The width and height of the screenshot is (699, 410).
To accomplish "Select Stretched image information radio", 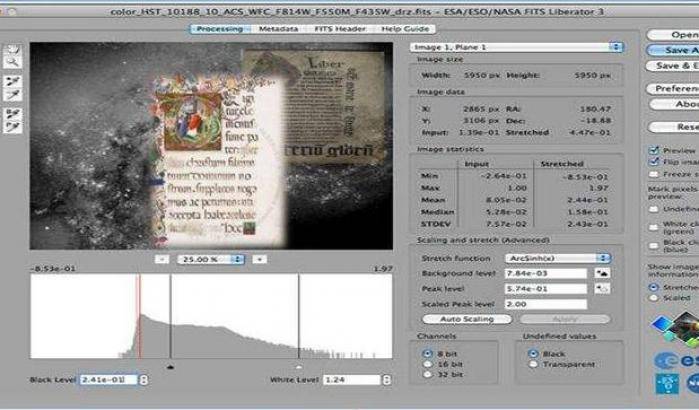I will point(654,287).
